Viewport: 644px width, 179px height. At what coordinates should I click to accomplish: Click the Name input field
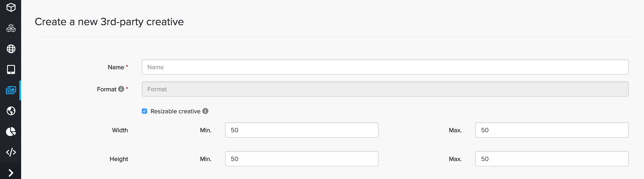pyautogui.click(x=385, y=67)
